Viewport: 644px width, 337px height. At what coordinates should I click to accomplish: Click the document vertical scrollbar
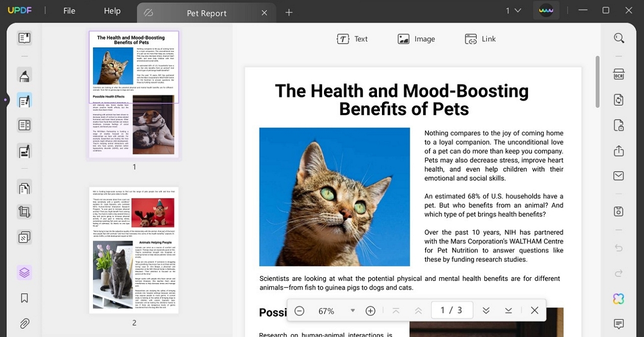click(597, 82)
